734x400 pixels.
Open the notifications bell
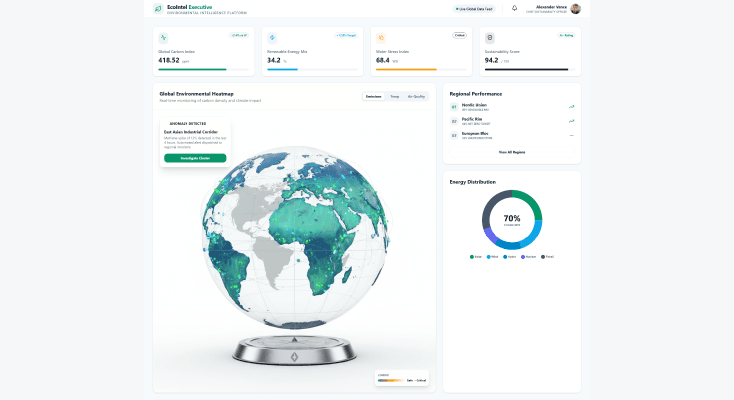coord(514,8)
